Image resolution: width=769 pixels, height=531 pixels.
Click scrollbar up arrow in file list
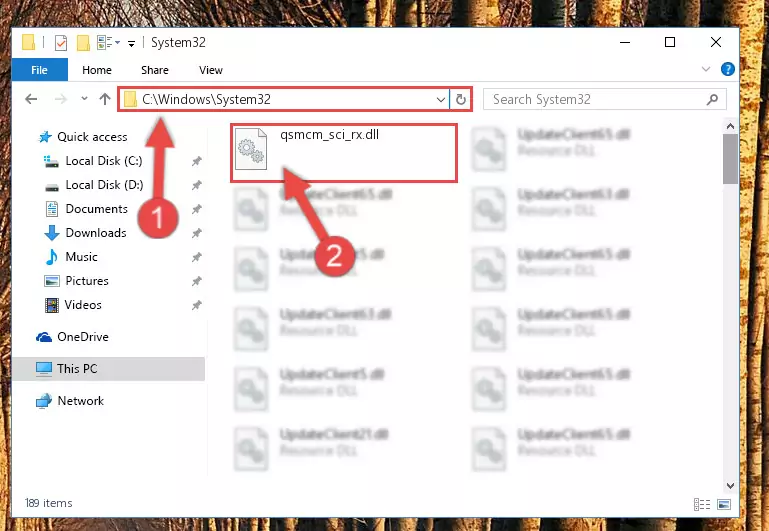[x=730, y=126]
